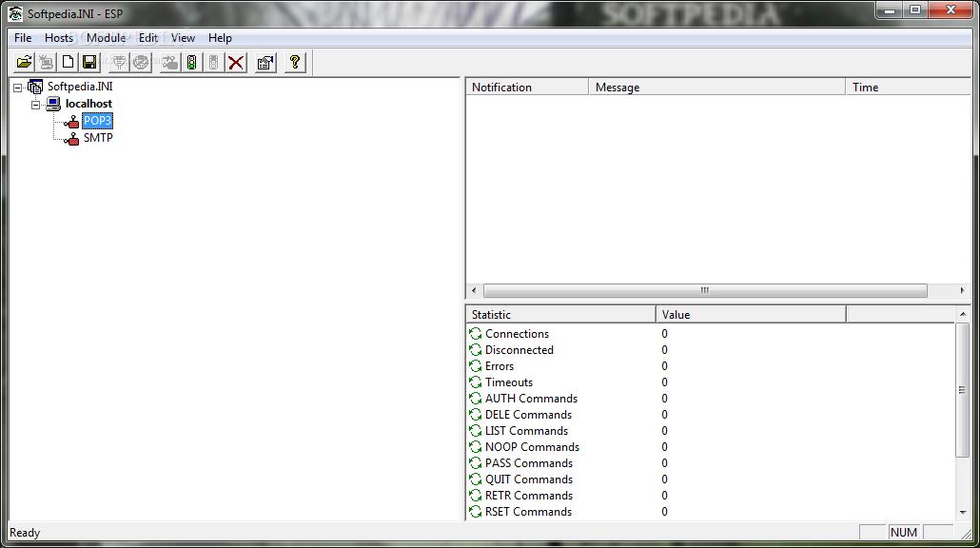Open the View menu

183,38
